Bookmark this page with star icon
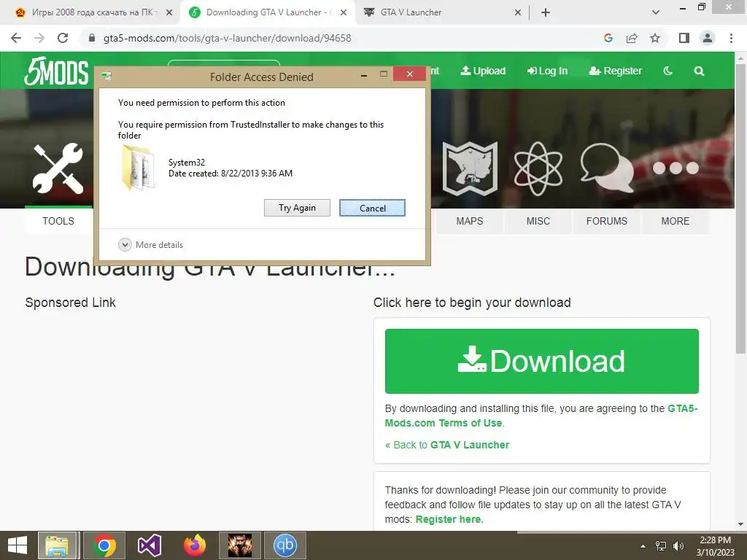 655,38
